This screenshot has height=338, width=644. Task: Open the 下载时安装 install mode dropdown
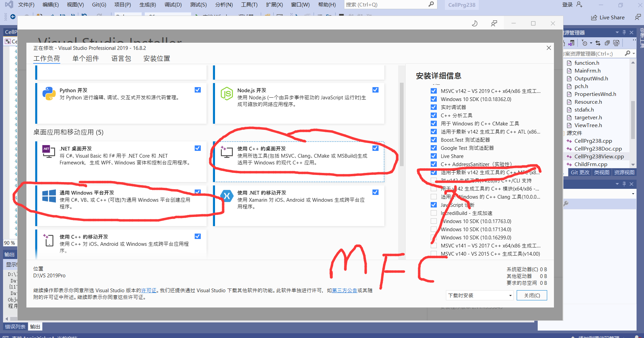tap(480, 295)
